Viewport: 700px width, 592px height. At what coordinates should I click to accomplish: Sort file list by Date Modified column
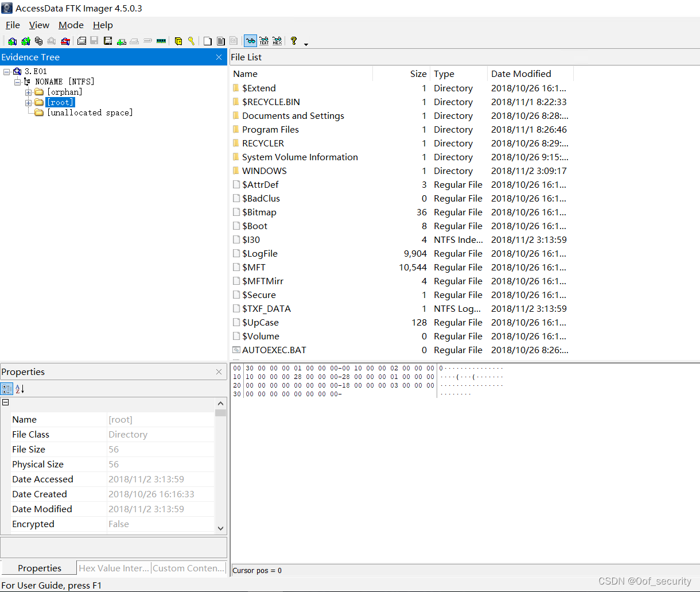coord(530,73)
